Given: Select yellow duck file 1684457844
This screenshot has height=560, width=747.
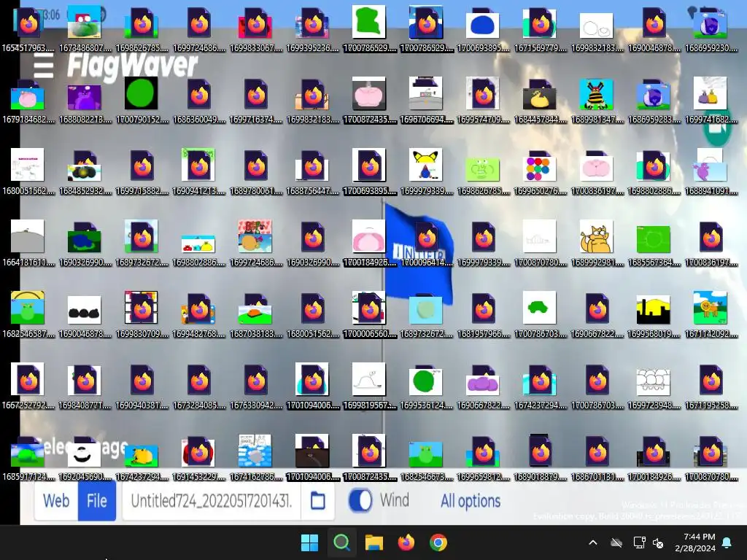Looking at the screenshot, I should point(540,100).
